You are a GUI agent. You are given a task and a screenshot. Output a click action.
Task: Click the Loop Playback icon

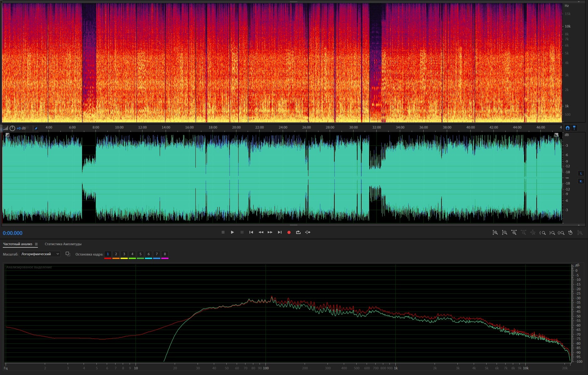[x=298, y=232]
